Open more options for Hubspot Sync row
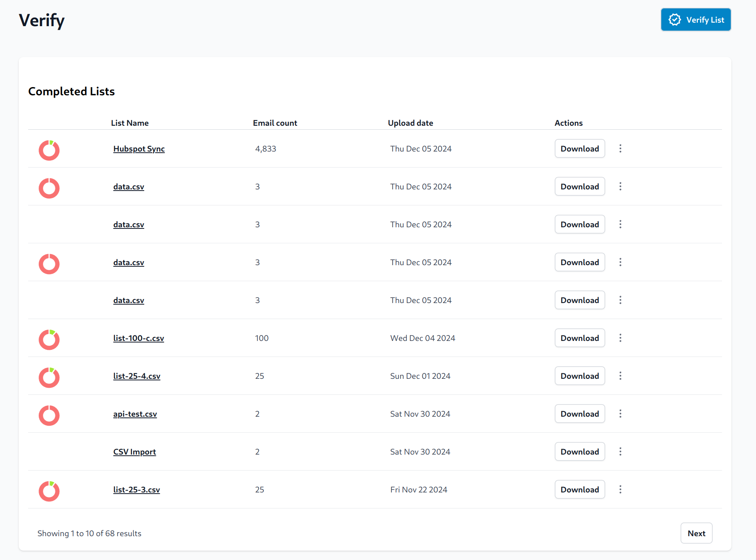The image size is (756, 560). tap(620, 148)
